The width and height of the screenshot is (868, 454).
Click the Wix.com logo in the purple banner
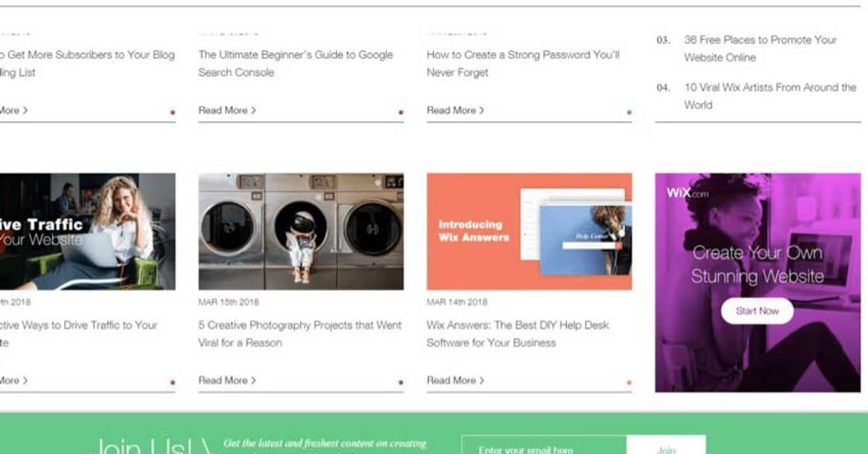pos(686,194)
